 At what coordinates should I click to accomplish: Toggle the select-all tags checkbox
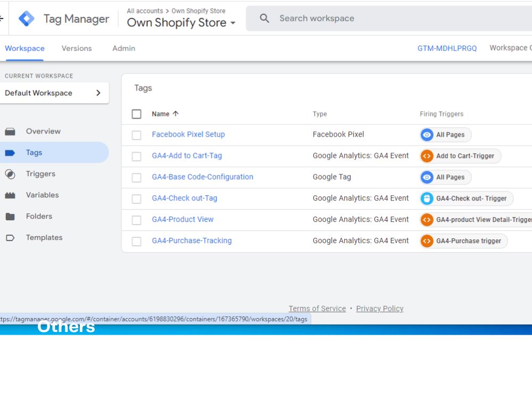[x=136, y=114]
